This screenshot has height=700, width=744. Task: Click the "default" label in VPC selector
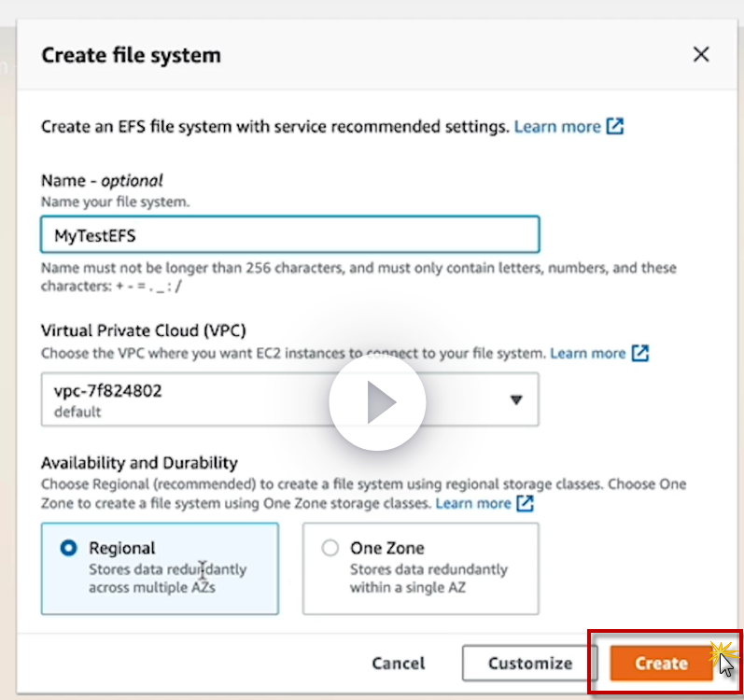point(77,412)
